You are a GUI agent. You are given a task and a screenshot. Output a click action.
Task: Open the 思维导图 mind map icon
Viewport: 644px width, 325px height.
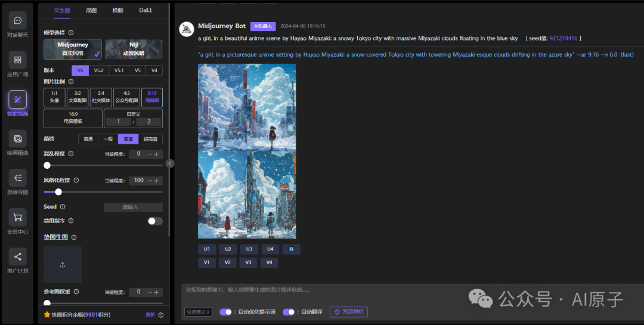(18, 178)
